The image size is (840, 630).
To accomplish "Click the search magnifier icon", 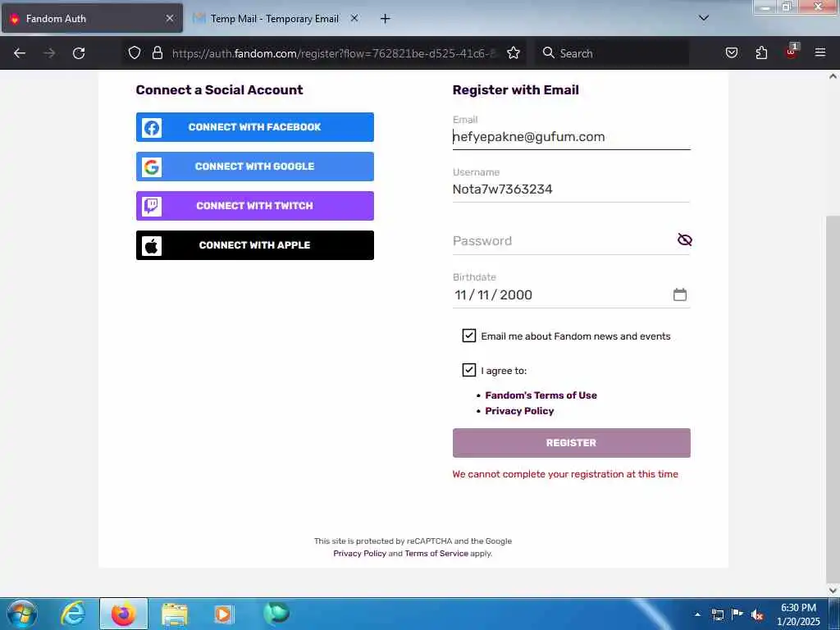I will click(x=548, y=52).
